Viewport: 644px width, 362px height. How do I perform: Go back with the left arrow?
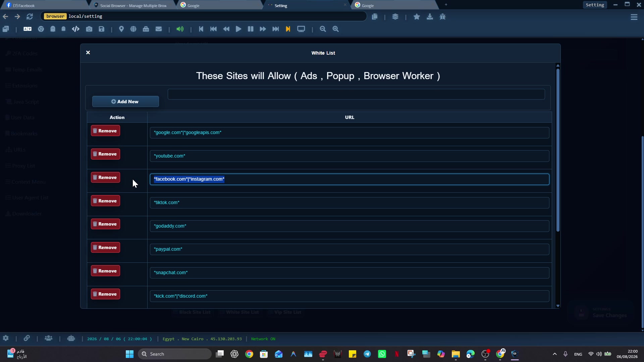[5, 16]
